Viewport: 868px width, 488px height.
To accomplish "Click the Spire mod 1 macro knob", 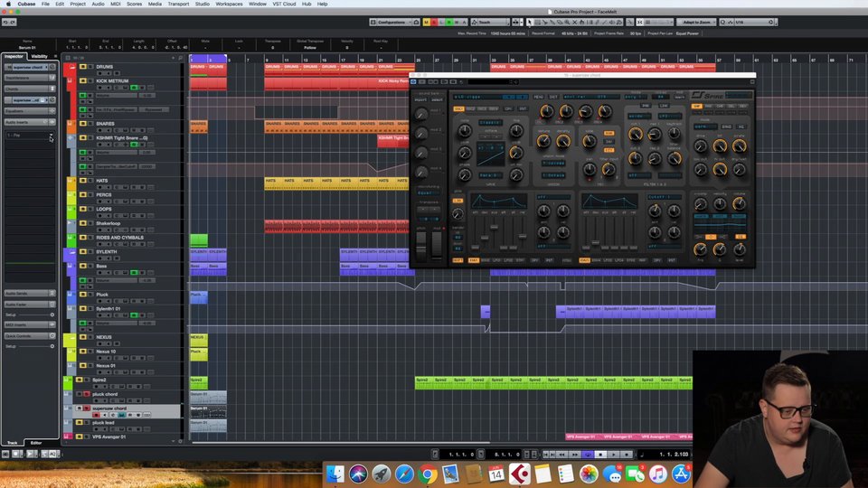I will pos(420,114).
